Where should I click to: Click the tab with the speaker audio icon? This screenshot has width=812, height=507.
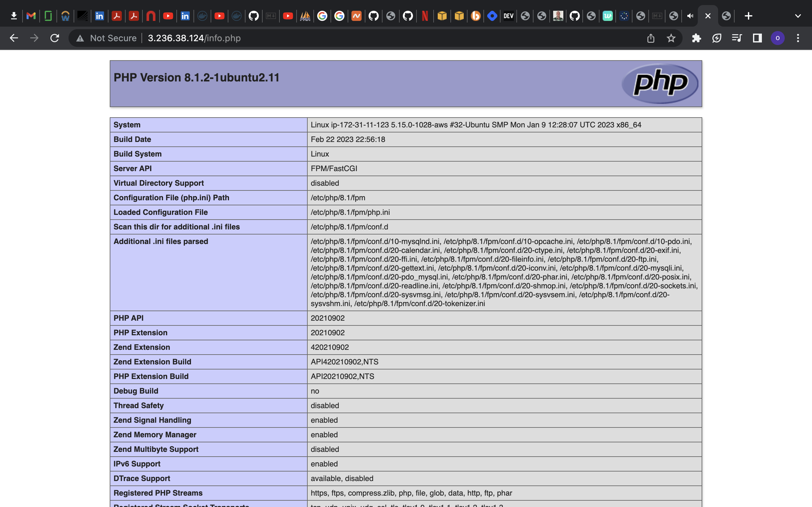point(691,16)
